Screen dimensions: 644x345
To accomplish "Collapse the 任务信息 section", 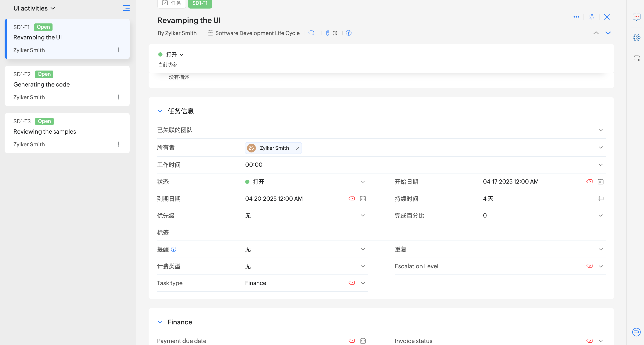I will click(x=160, y=111).
